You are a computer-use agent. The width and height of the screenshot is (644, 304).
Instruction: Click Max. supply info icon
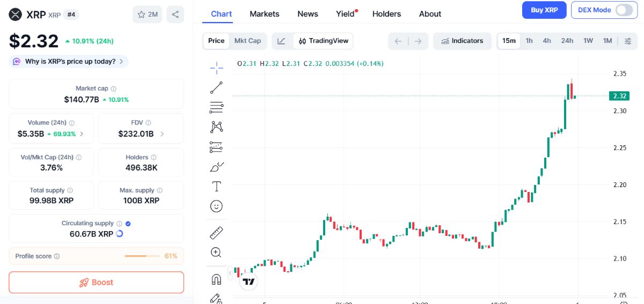click(x=160, y=190)
